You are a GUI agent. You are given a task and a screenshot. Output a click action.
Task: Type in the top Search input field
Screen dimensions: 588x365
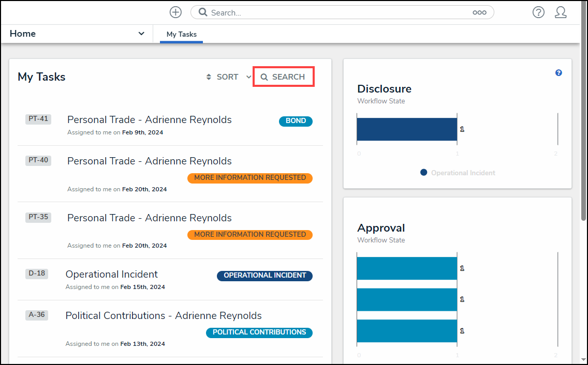[x=336, y=12]
